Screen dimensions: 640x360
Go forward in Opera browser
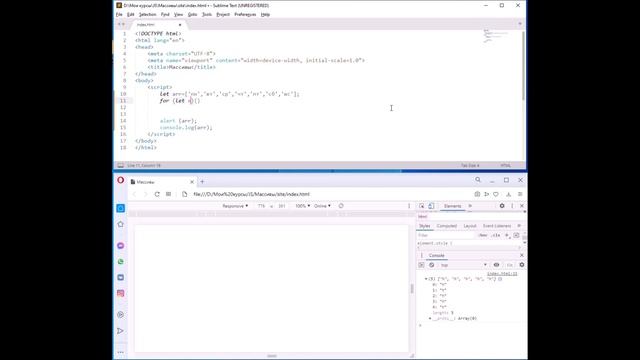[x=145, y=194]
